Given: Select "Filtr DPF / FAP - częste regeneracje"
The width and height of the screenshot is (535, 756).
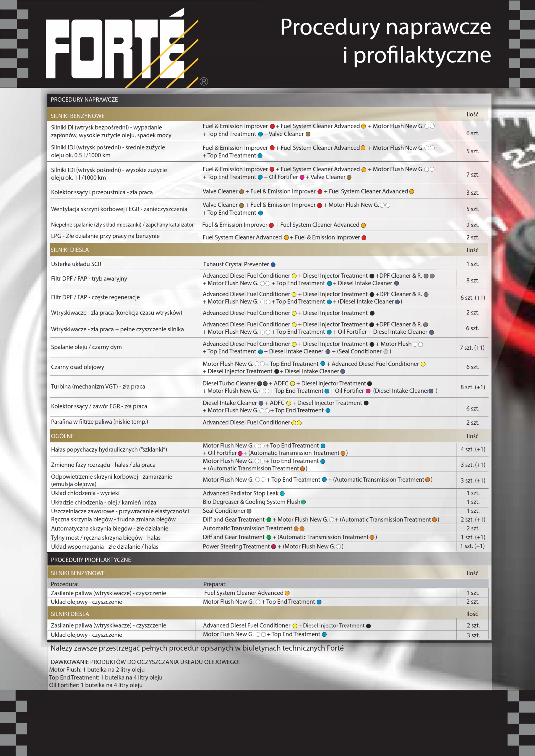Looking at the screenshot, I should (95, 297).
